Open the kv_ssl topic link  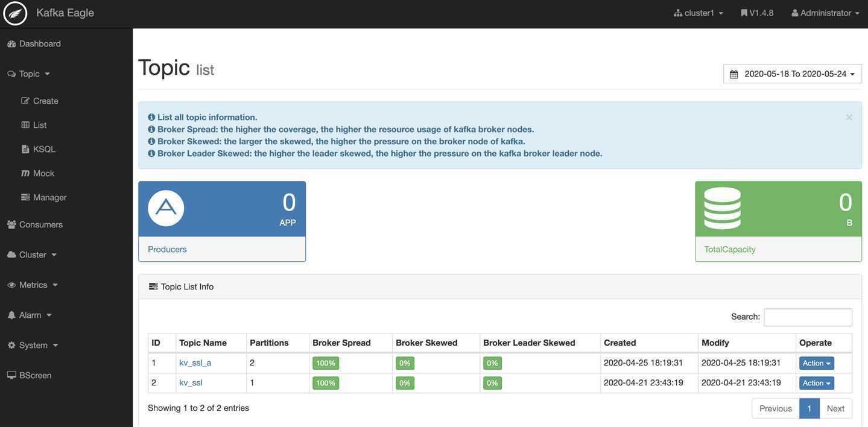(191, 383)
